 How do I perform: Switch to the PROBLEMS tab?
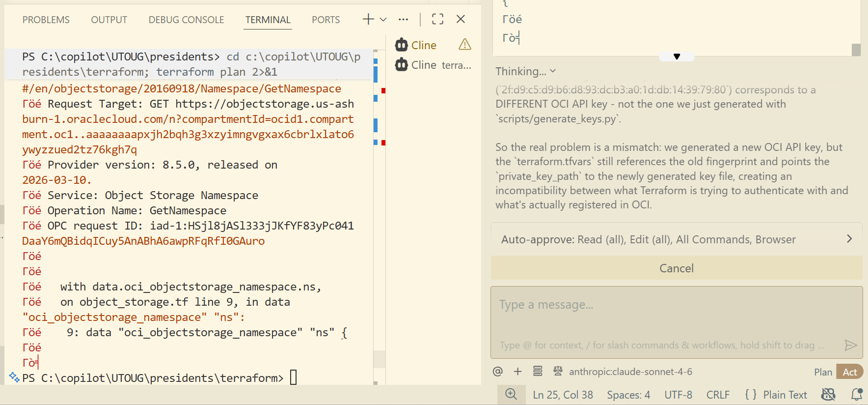pos(46,20)
